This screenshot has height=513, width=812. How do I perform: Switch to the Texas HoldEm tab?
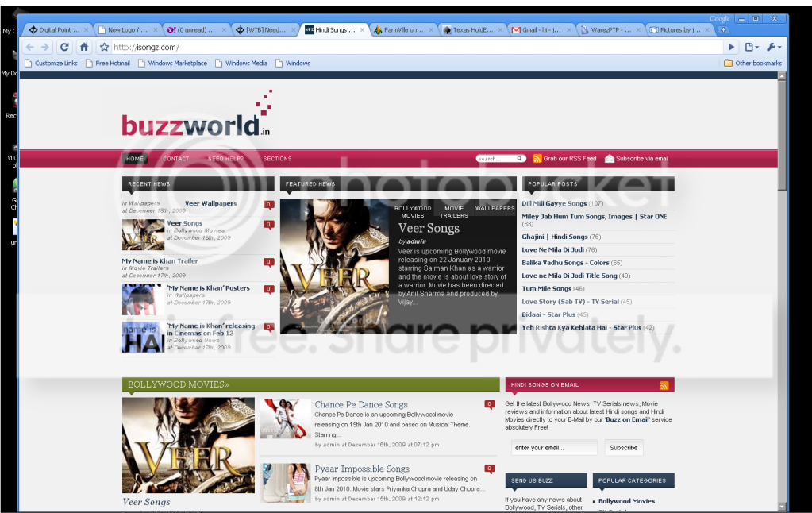pyautogui.click(x=471, y=30)
